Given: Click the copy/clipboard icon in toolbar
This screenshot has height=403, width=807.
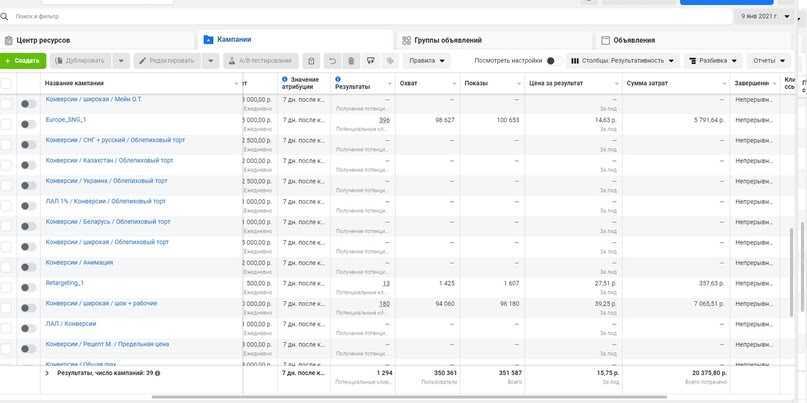Looking at the screenshot, I should (x=312, y=61).
